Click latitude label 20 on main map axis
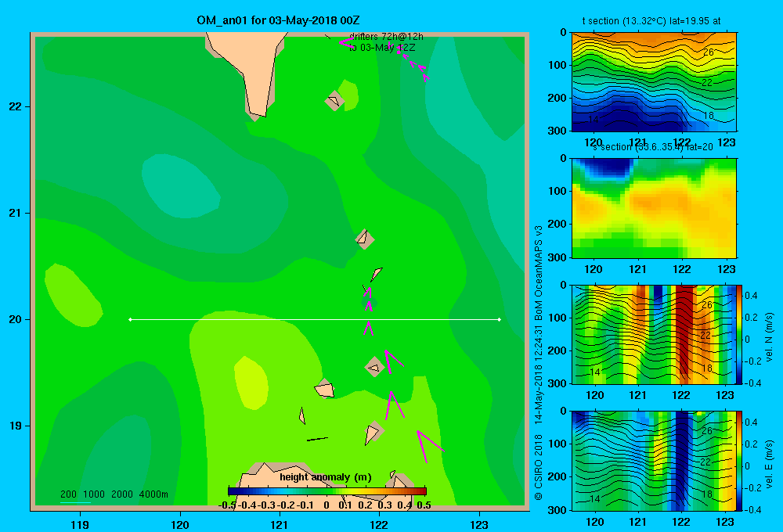 15,319
